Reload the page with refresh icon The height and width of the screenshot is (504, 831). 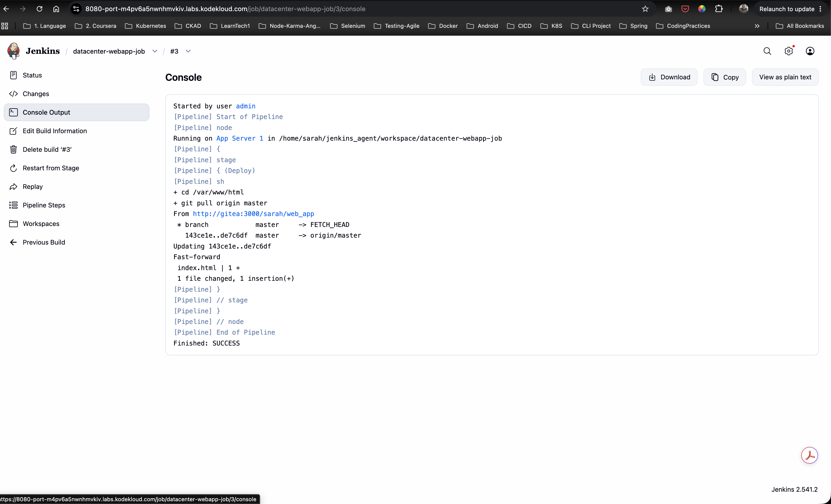[x=39, y=9]
